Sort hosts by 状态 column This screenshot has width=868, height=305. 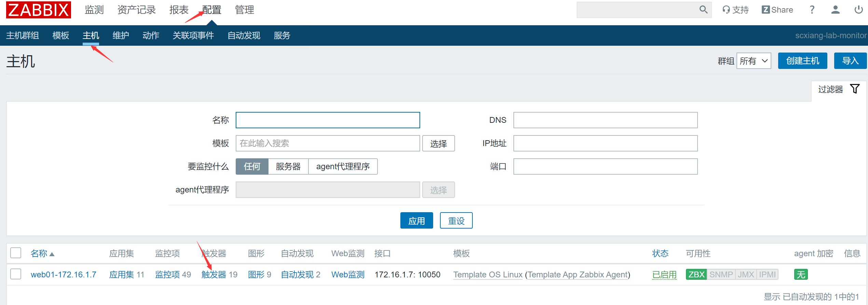point(660,253)
